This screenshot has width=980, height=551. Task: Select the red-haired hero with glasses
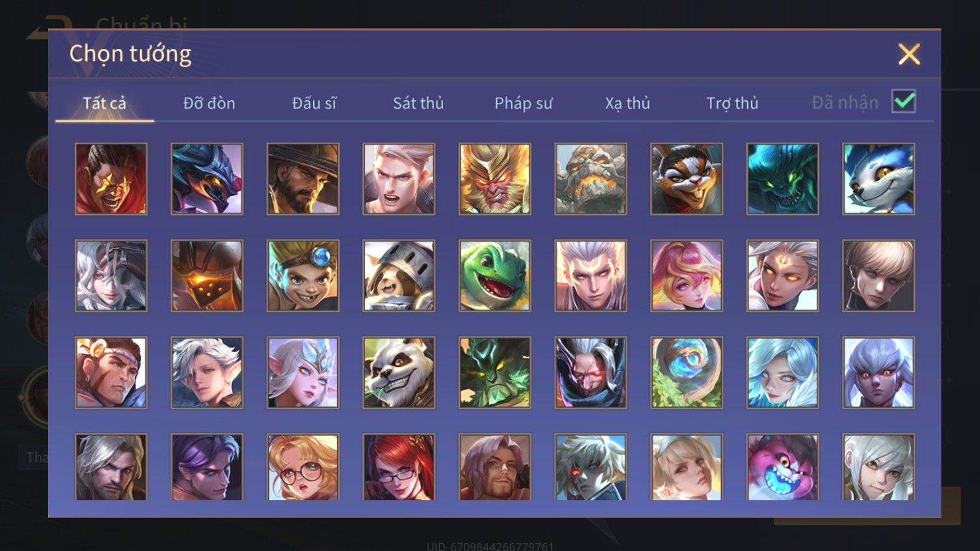click(399, 467)
